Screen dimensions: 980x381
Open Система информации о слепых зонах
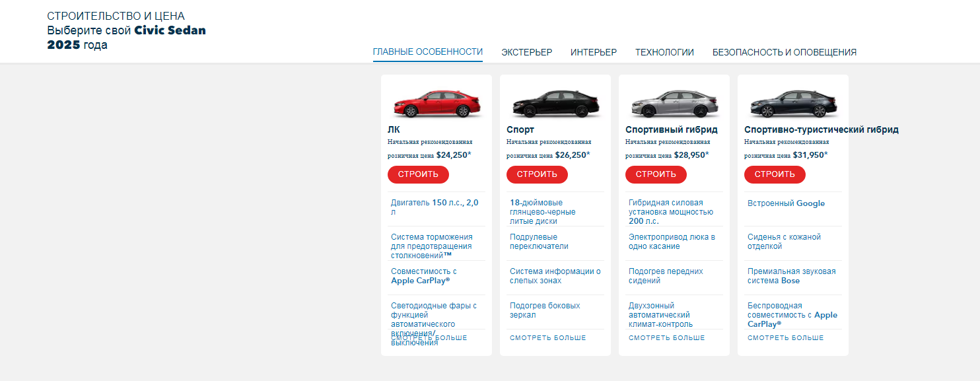(555, 276)
